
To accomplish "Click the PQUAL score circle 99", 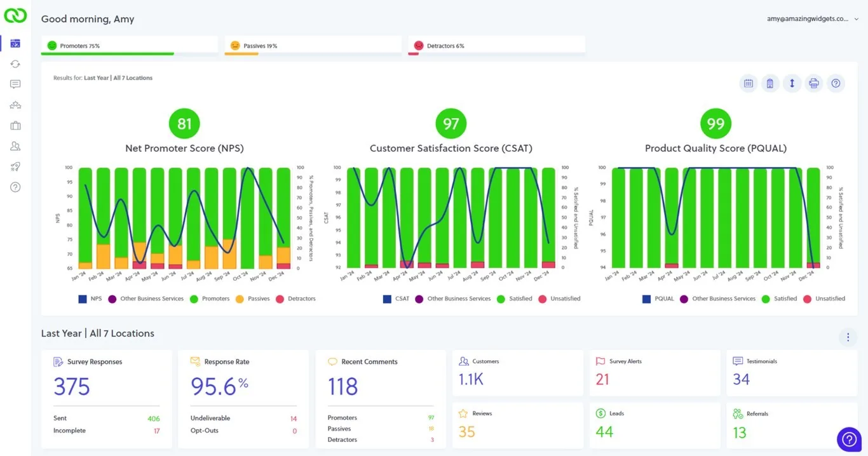I will pos(716,124).
